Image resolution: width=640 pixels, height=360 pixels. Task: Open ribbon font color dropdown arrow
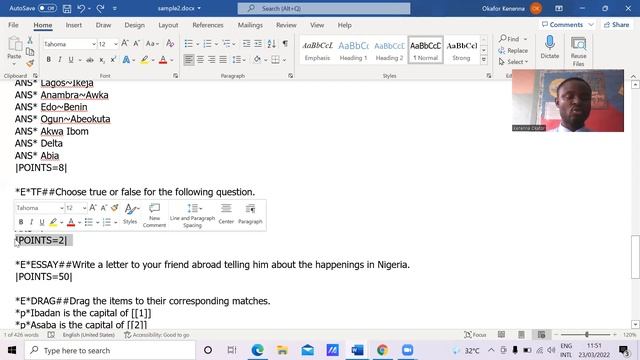tap(172, 60)
